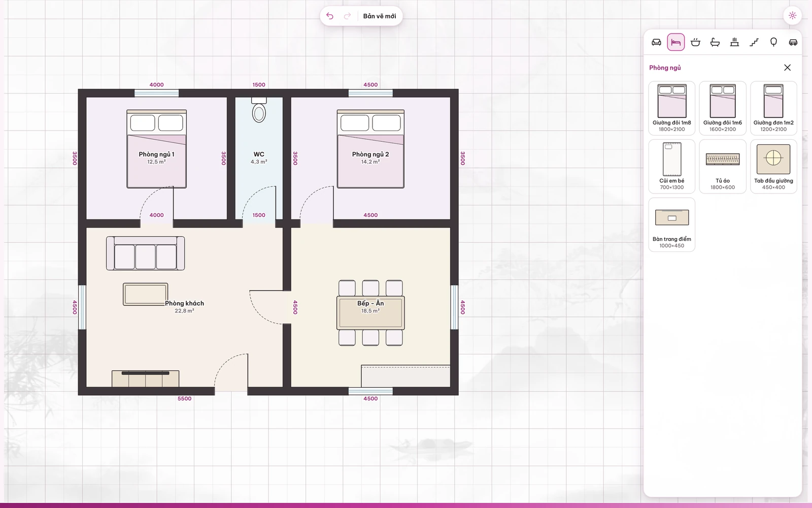812x508 pixels.
Task: Select the Phòng khách room label
Action: 185,303
